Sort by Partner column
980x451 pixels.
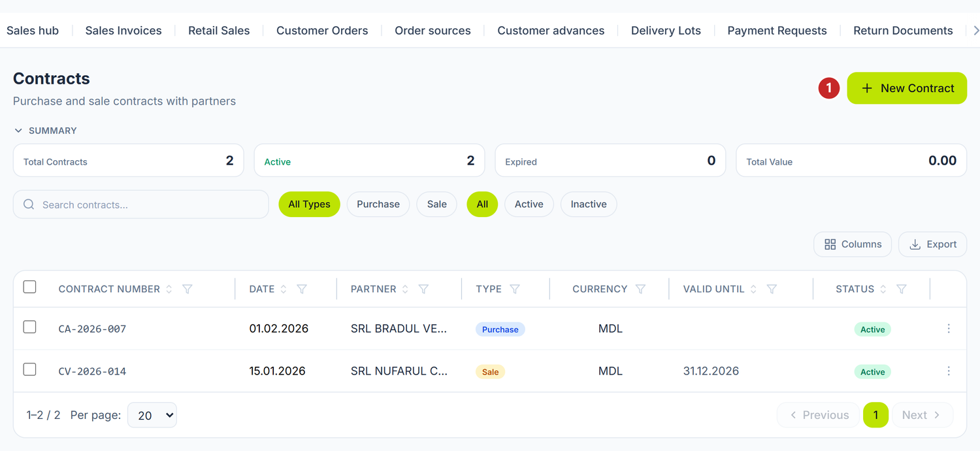click(405, 289)
